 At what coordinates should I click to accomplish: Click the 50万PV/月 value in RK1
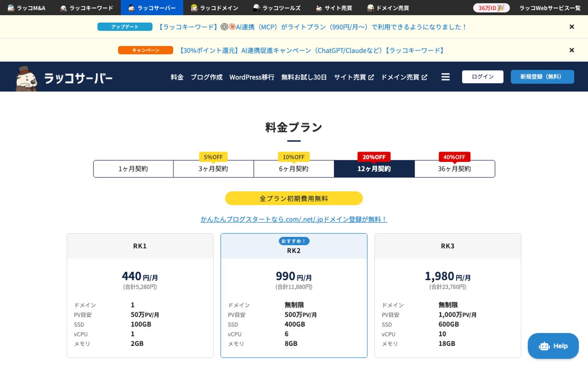point(145,315)
